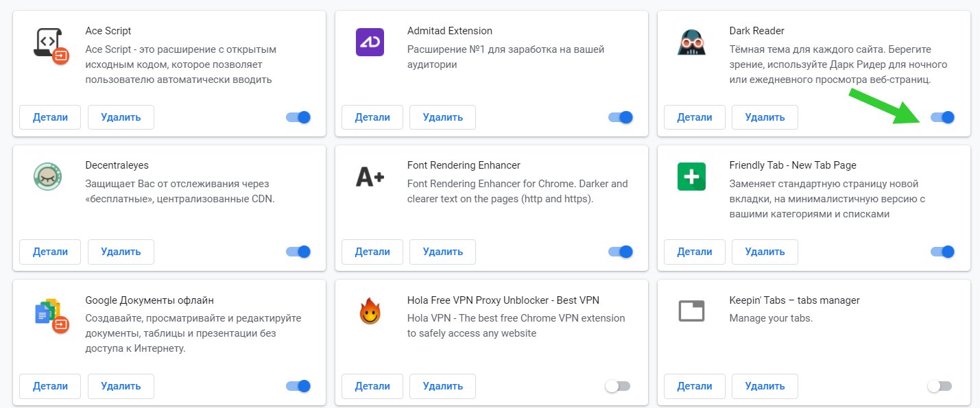
Task: Click the 'Manage your tabs.' description
Action: [x=771, y=318]
